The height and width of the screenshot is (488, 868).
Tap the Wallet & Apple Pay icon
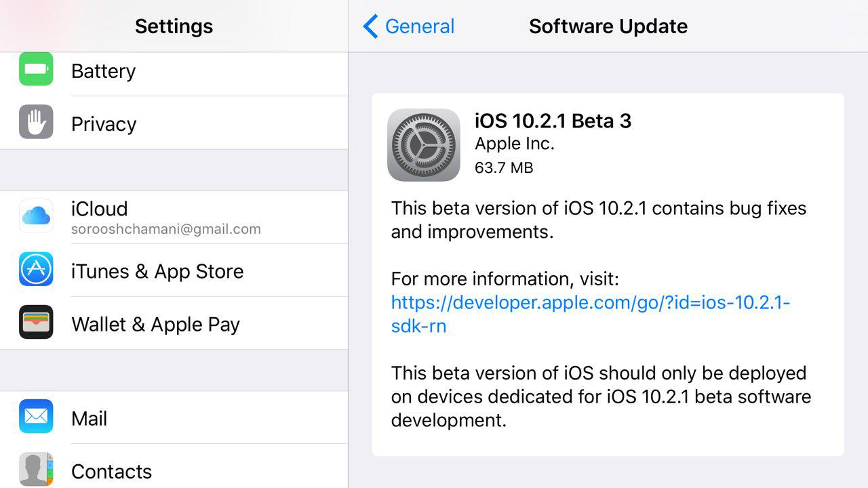coord(36,322)
